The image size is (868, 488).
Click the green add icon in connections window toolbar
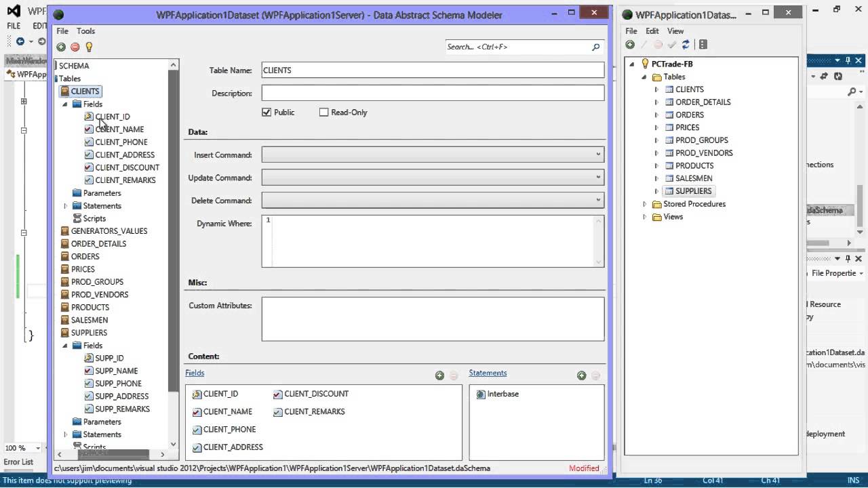[x=630, y=45]
